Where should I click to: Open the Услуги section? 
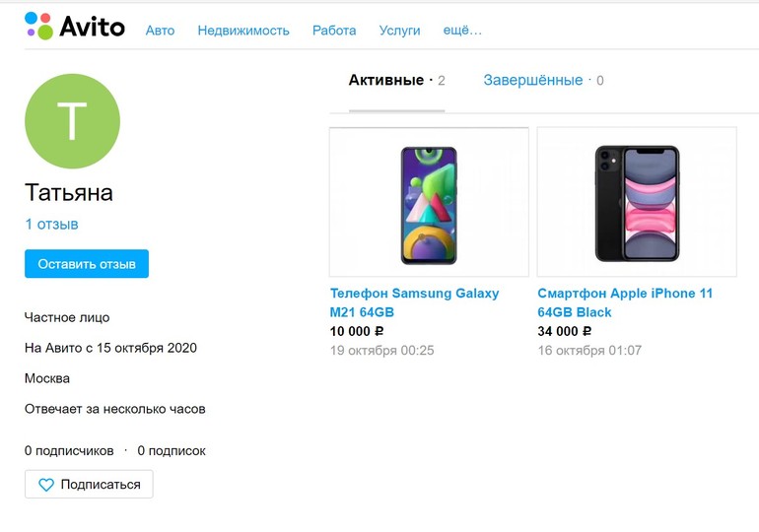pos(399,31)
